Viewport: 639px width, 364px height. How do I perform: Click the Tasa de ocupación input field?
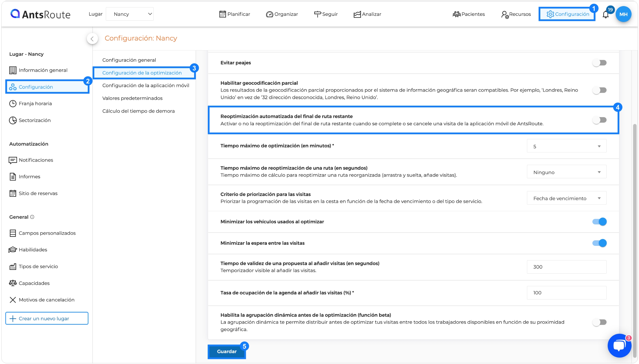pos(567,293)
